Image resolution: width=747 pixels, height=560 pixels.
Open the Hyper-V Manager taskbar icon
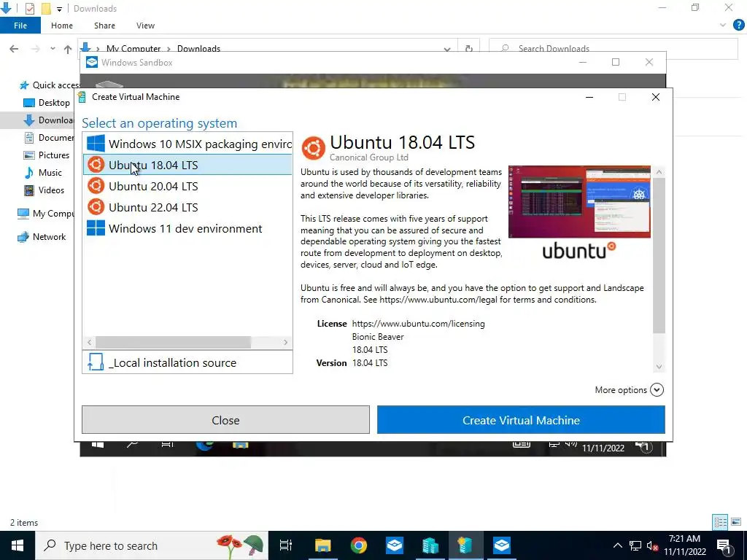point(430,545)
